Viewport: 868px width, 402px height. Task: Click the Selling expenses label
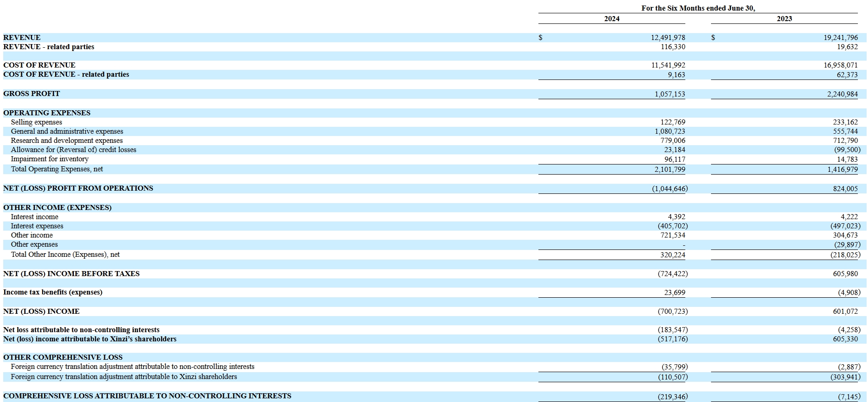[x=36, y=122]
